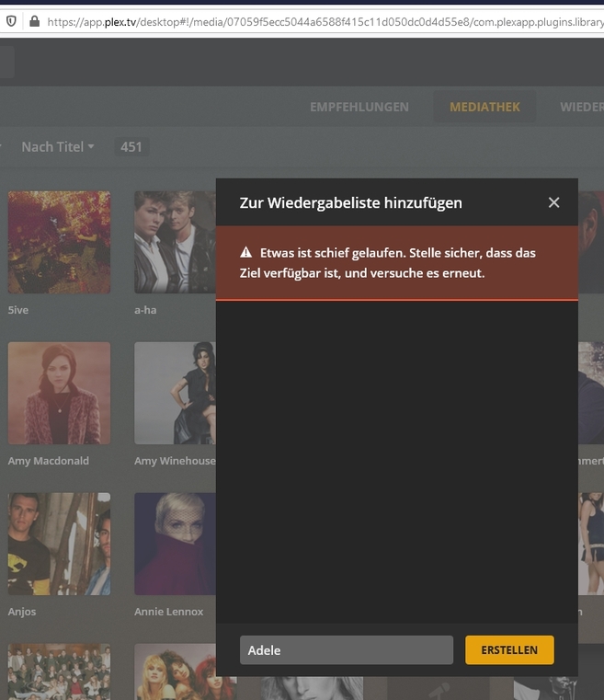The image size is (604, 700).
Task: Click the Anjos artist name label
Action: pos(22,612)
